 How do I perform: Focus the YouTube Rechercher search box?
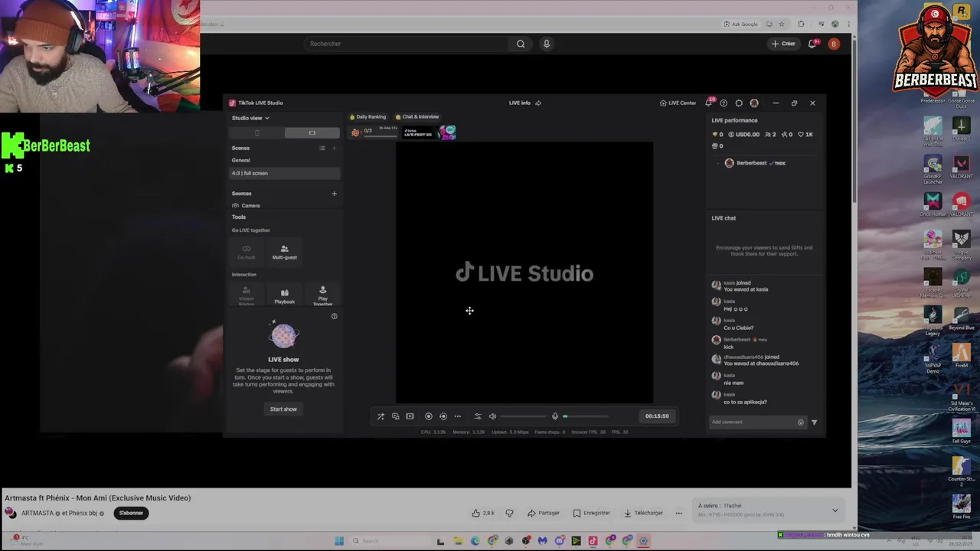coord(406,44)
